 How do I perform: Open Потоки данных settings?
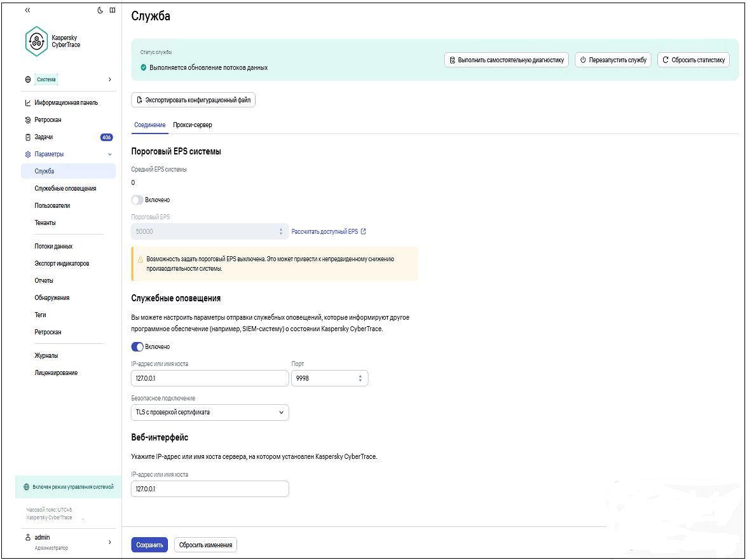(x=53, y=247)
